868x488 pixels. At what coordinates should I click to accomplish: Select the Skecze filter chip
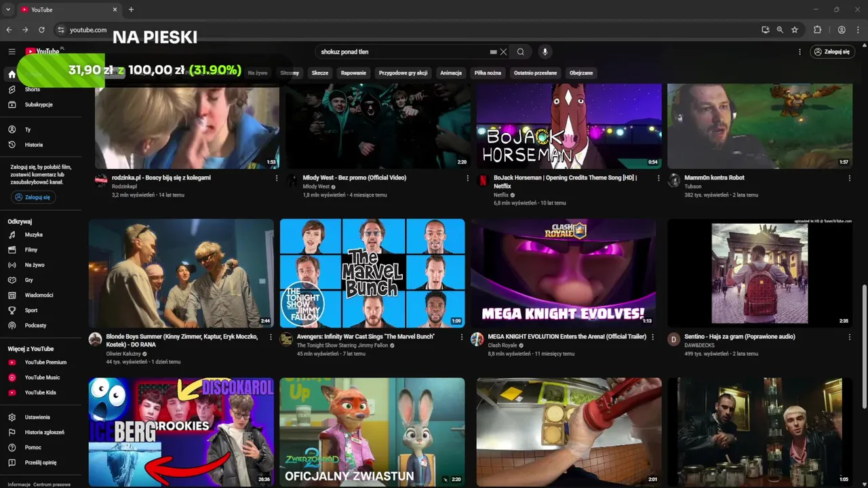coord(320,73)
